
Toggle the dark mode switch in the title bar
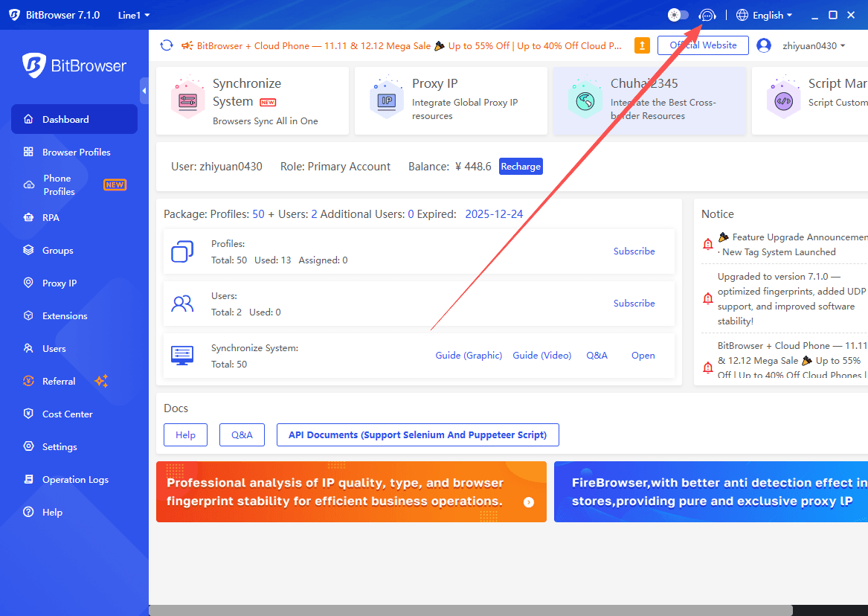[677, 15]
